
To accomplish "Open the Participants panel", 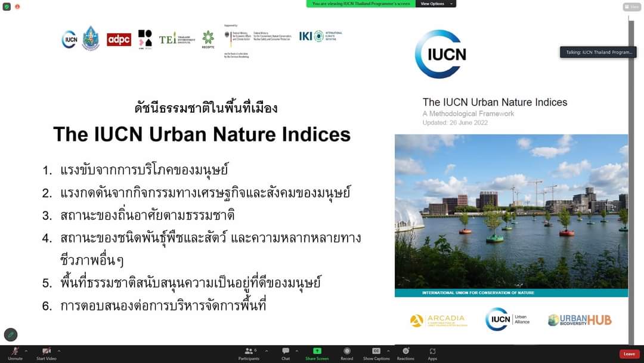I will coord(249,353).
